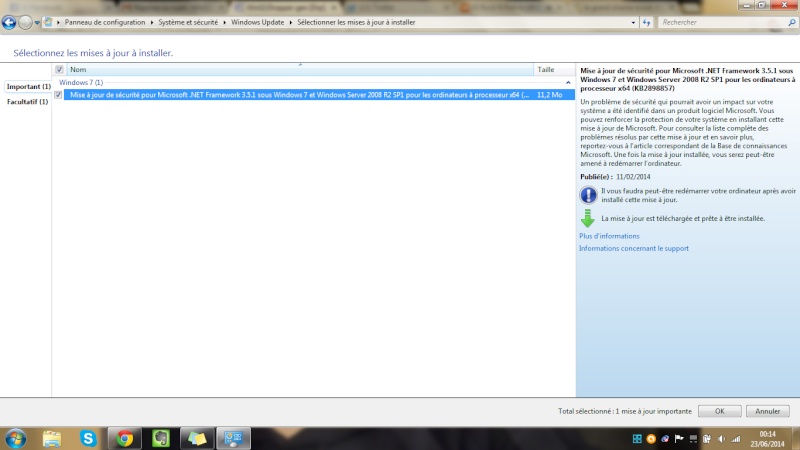Screen dimensions: 800x450
Task: Click the search magnifier icon
Action: point(791,22)
